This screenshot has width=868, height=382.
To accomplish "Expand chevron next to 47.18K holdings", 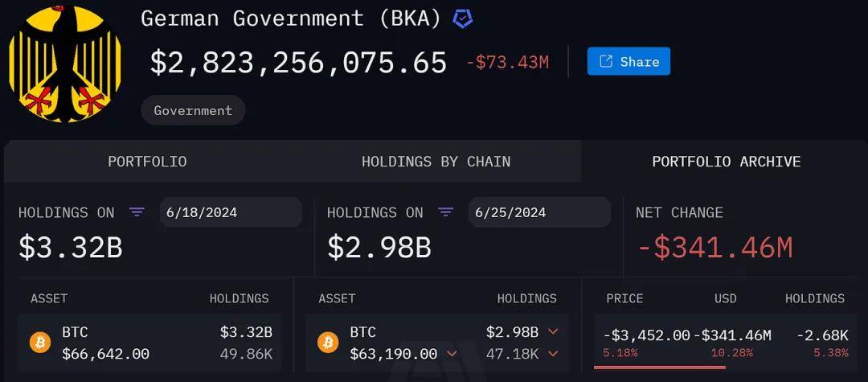I will [552, 354].
